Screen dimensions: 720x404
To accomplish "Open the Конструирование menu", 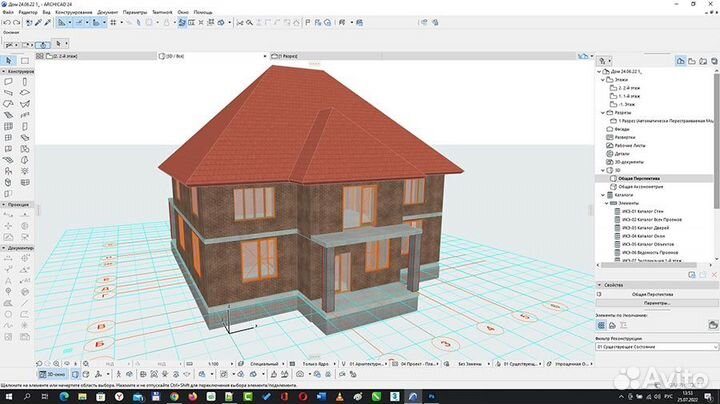I will coord(73,11).
